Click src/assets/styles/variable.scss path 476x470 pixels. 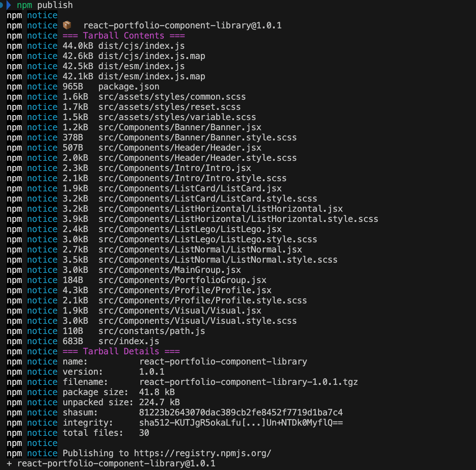pos(177,117)
